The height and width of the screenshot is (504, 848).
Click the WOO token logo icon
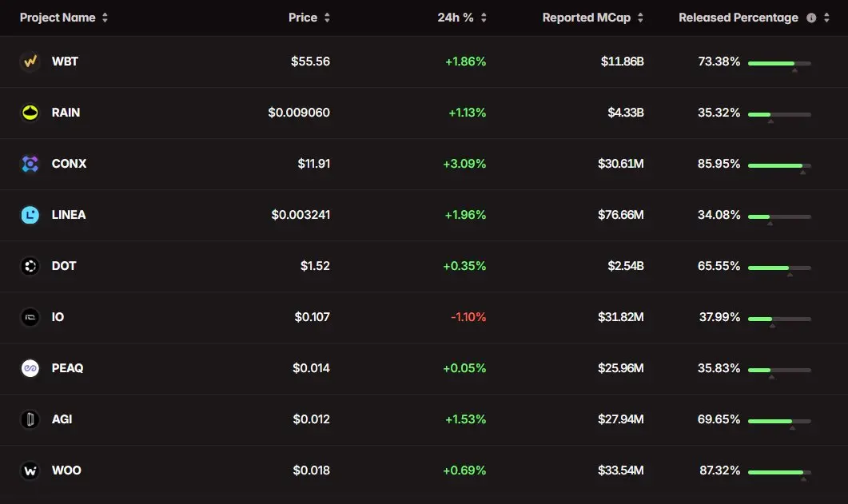tap(30, 470)
